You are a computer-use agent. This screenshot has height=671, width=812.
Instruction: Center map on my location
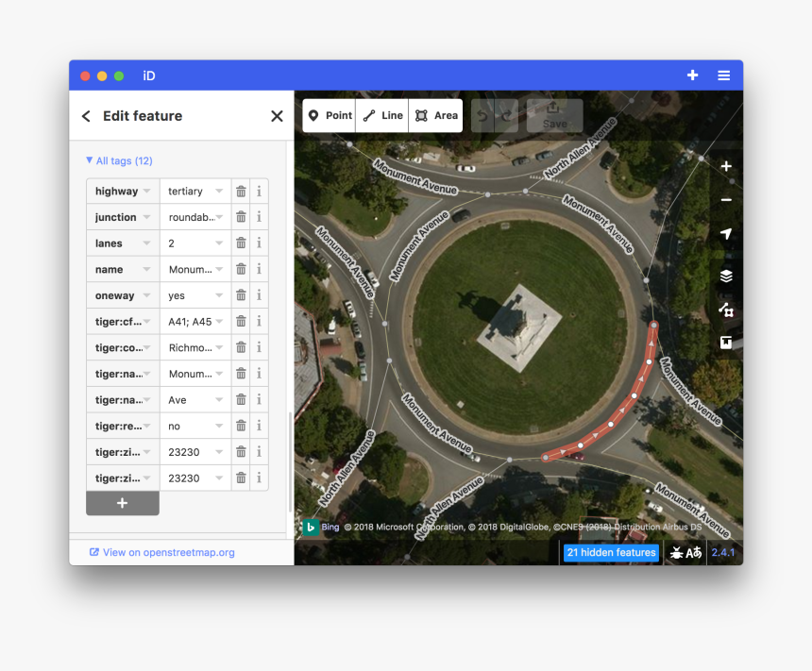click(x=725, y=234)
